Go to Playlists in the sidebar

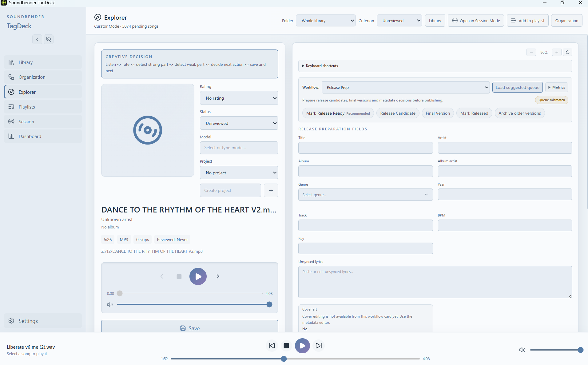tap(43, 107)
